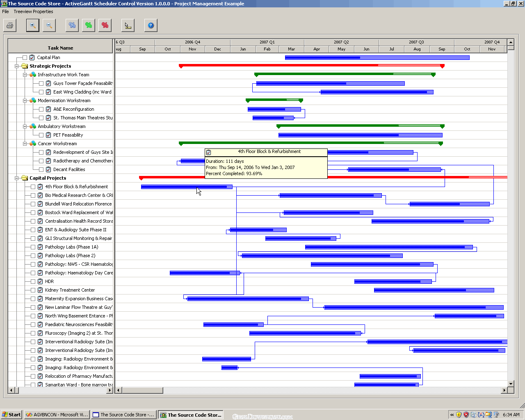The width and height of the screenshot is (525, 420).
Task: Open help with the blue question icon
Action: point(151,25)
